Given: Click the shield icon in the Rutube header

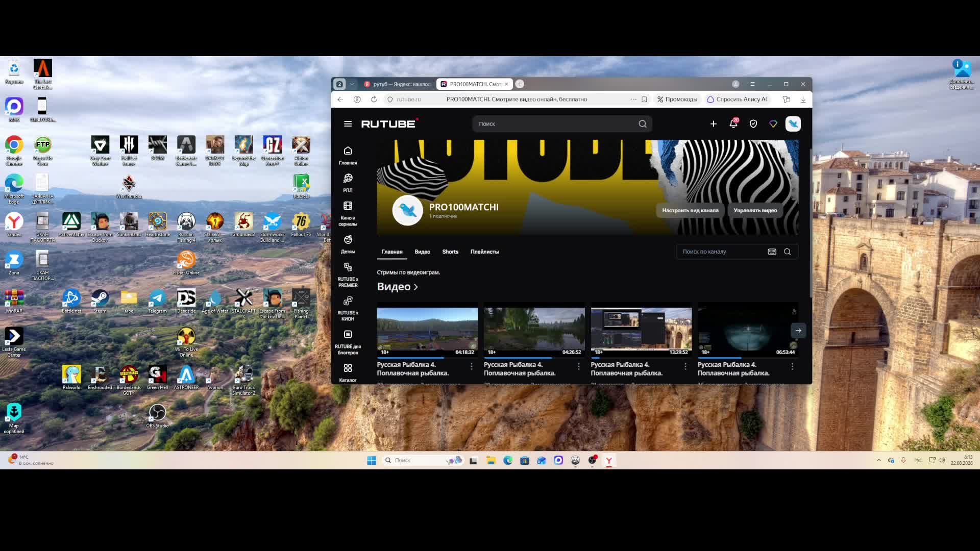Looking at the screenshot, I should tap(753, 124).
